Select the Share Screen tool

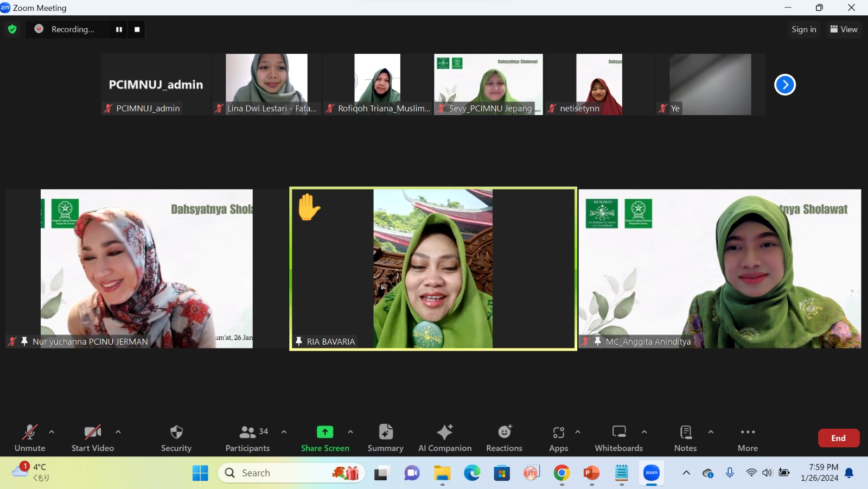click(x=324, y=437)
